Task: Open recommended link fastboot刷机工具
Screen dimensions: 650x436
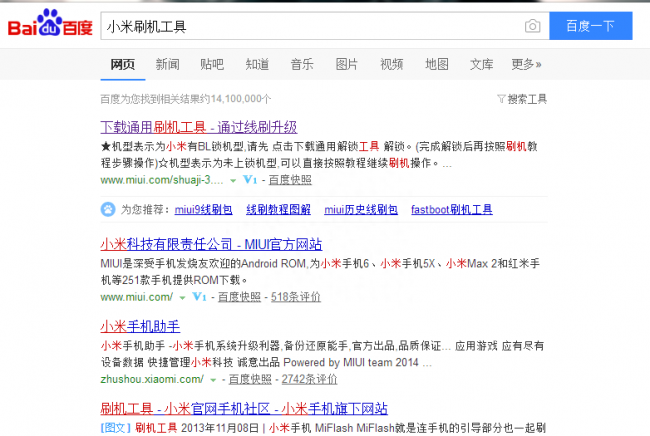Action: pos(451,209)
